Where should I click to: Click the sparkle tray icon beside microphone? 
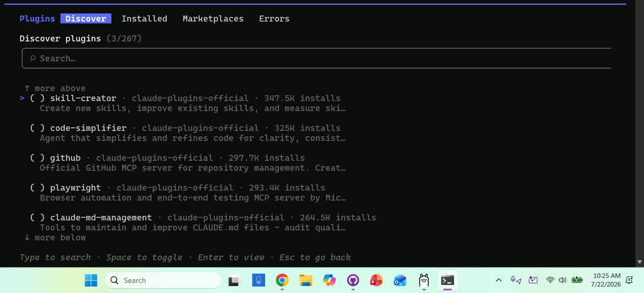tap(533, 280)
